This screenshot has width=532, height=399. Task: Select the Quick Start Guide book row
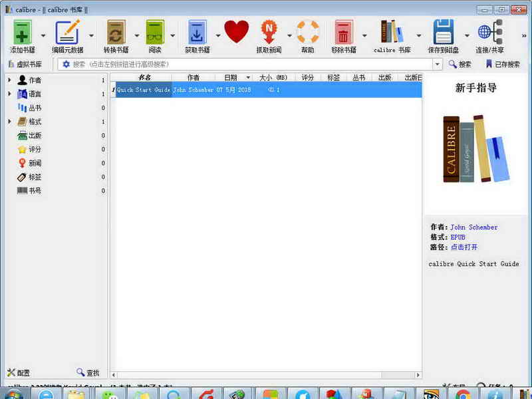point(267,90)
